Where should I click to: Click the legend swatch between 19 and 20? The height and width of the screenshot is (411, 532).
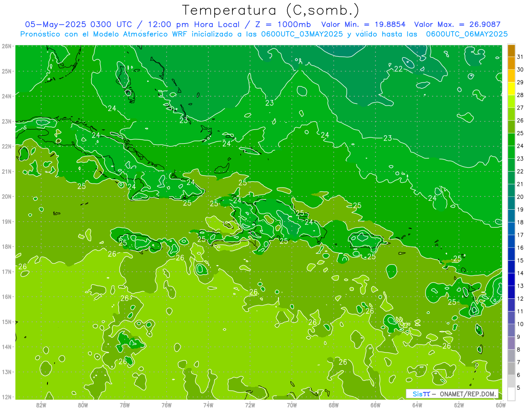(x=511, y=203)
